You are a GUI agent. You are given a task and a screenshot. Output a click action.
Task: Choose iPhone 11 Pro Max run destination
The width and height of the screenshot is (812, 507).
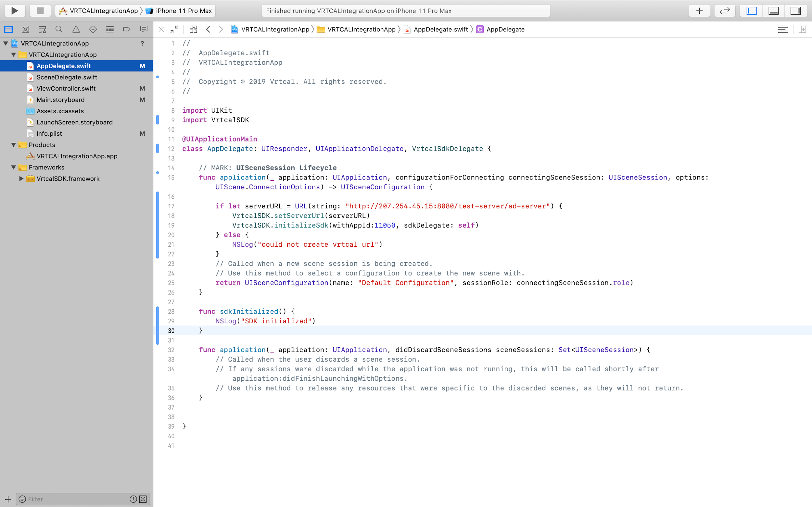[184, 11]
